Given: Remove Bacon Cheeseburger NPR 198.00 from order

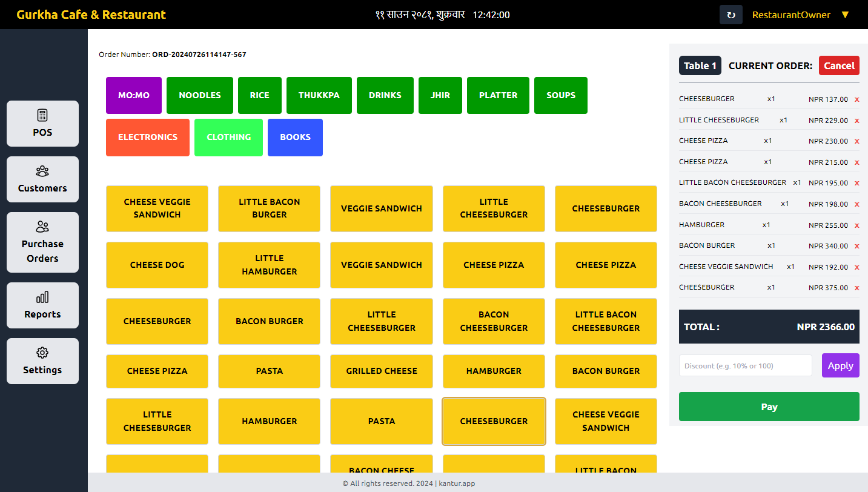Looking at the screenshot, I should pos(857,204).
